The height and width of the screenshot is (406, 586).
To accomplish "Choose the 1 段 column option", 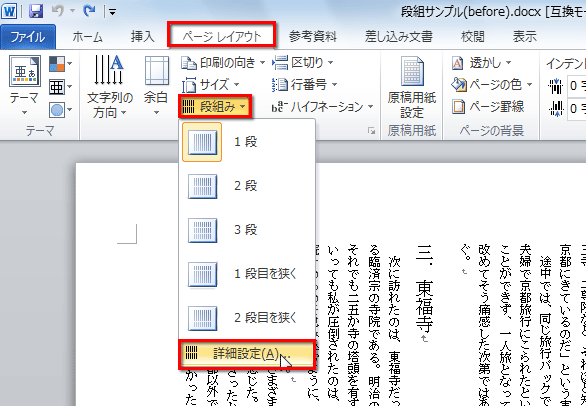I will pyautogui.click(x=247, y=142).
